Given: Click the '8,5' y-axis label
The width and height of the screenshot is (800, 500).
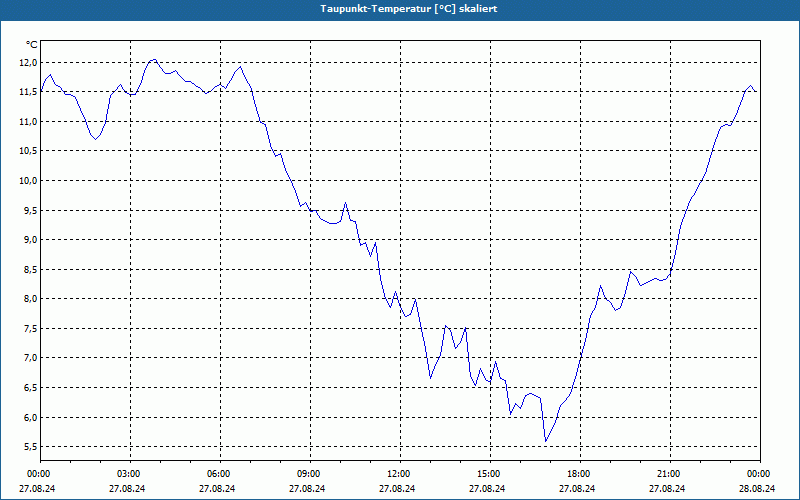Looking at the screenshot, I should click(x=30, y=269).
